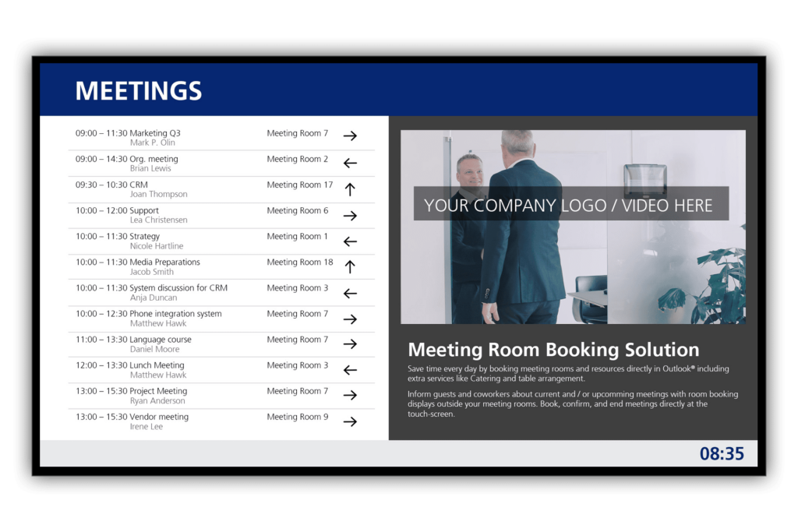Screen dimensions: 798x532
Task: Click the right arrow for Marketing Q3
Action: 350,136
